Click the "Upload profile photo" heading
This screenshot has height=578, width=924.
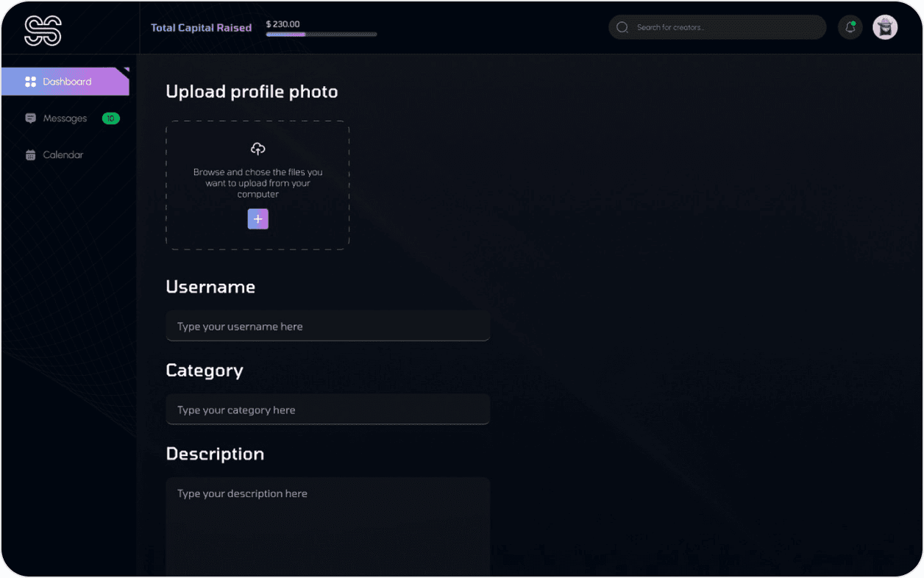click(252, 92)
